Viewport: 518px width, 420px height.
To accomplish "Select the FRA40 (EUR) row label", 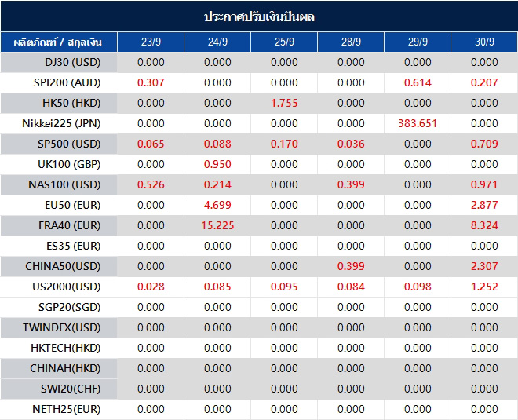I will point(69,225).
